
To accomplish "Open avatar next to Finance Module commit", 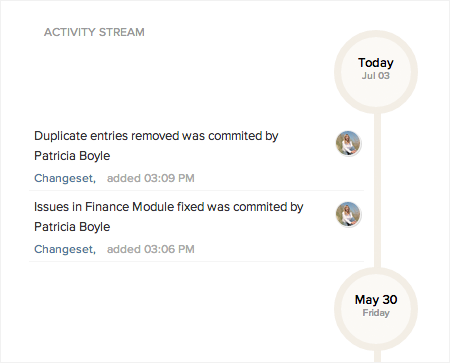I will pyautogui.click(x=348, y=214).
